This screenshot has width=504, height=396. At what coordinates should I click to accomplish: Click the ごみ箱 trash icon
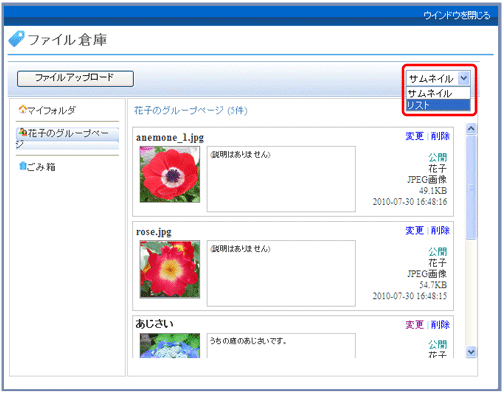pyautogui.click(x=23, y=165)
